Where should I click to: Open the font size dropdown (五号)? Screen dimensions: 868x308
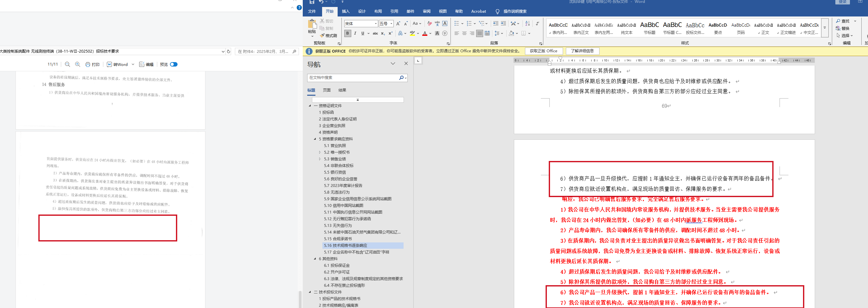pyautogui.click(x=391, y=23)
